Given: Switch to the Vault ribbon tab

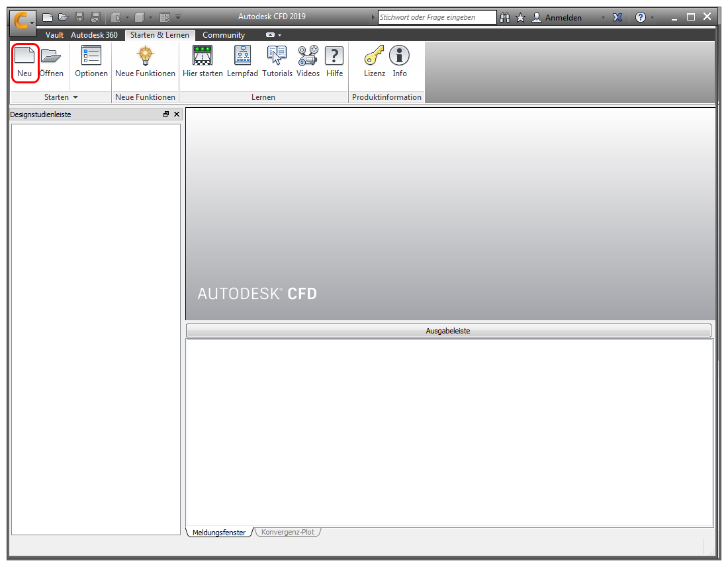Looking at the screenshot, I should click(x=54, y=35).
